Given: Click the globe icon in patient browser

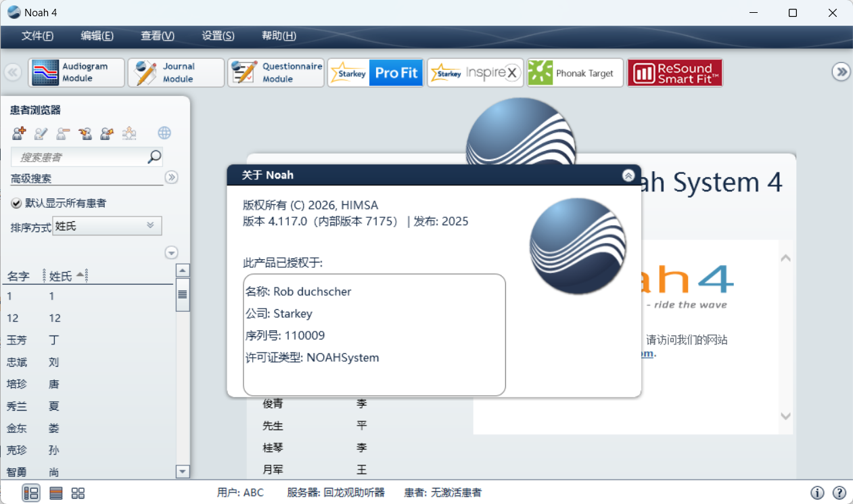Looking at the screenshot, I should point(164,133).
